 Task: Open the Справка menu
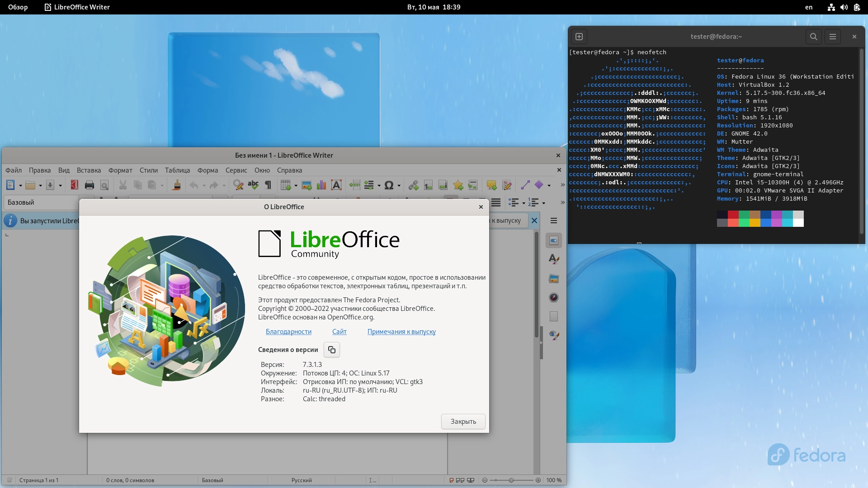tap(289, 170)
